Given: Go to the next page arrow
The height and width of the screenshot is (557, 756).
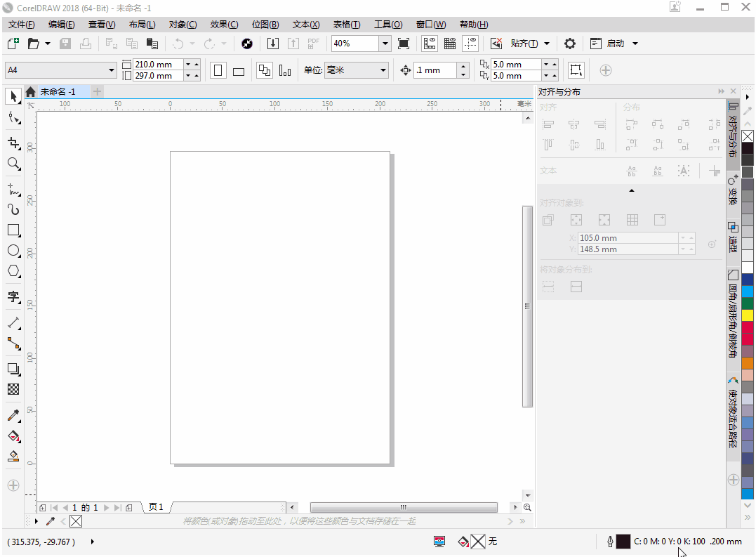Looking at the screenshot, I should click(107, 507).
